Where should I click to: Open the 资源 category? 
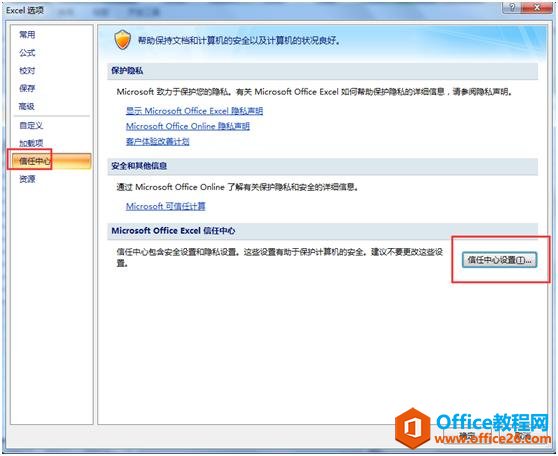coord(27,179)
